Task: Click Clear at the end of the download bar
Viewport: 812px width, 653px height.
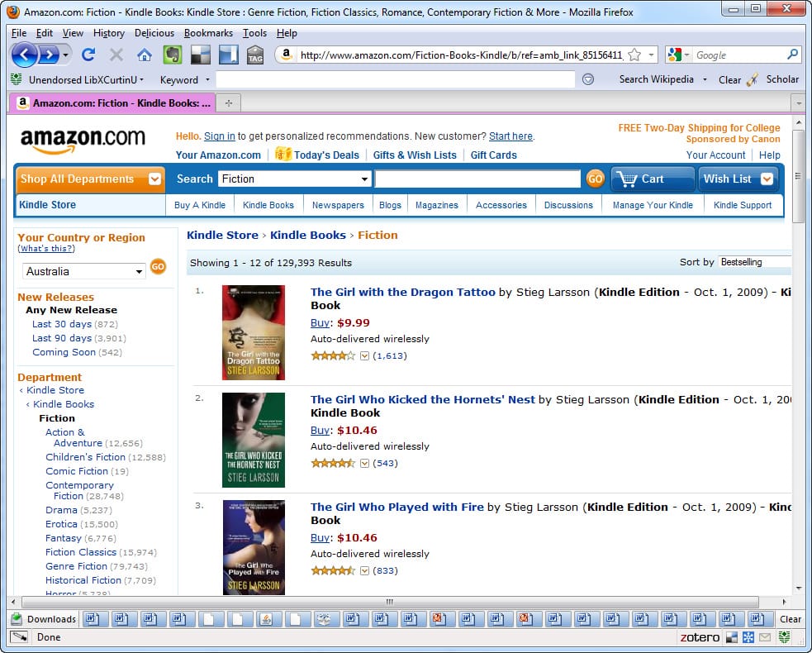Action: [x=791, y=619]
